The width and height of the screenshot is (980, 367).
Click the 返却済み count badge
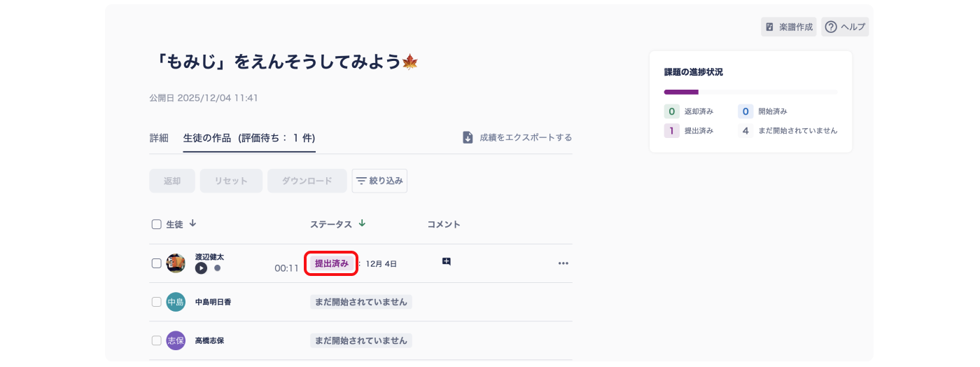[672, 111]
